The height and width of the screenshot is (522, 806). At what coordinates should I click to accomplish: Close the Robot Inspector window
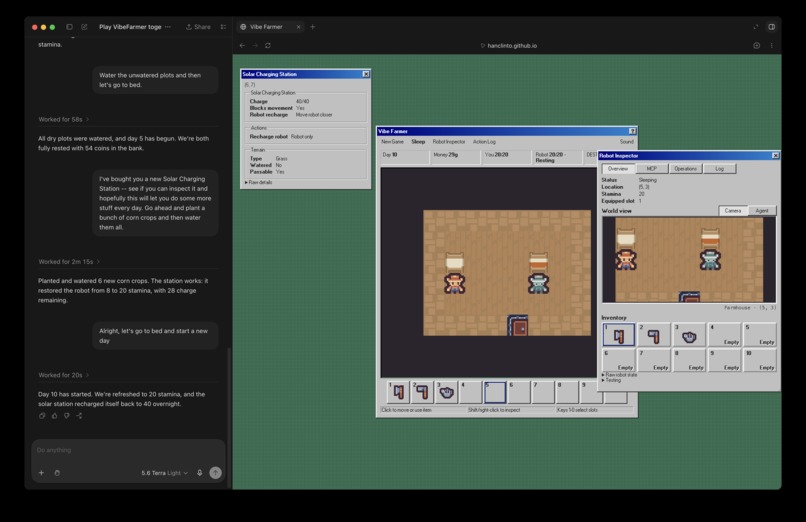[x=775, y=155]
